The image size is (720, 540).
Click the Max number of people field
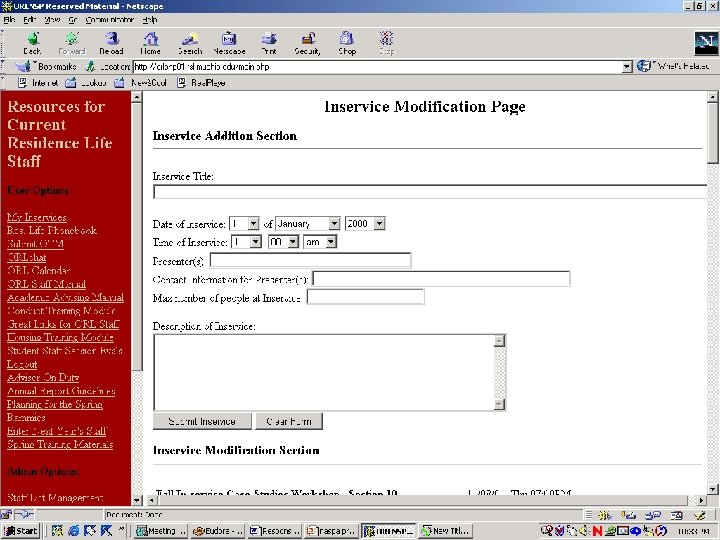[366, 297]
